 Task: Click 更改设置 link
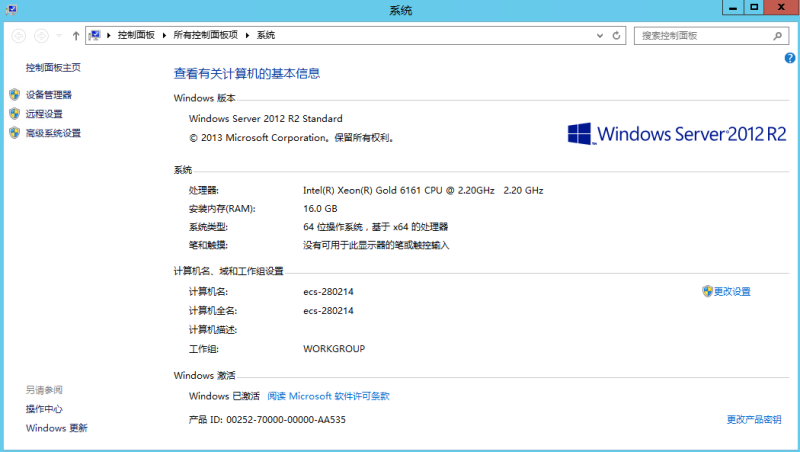click(x=732, y=292)
